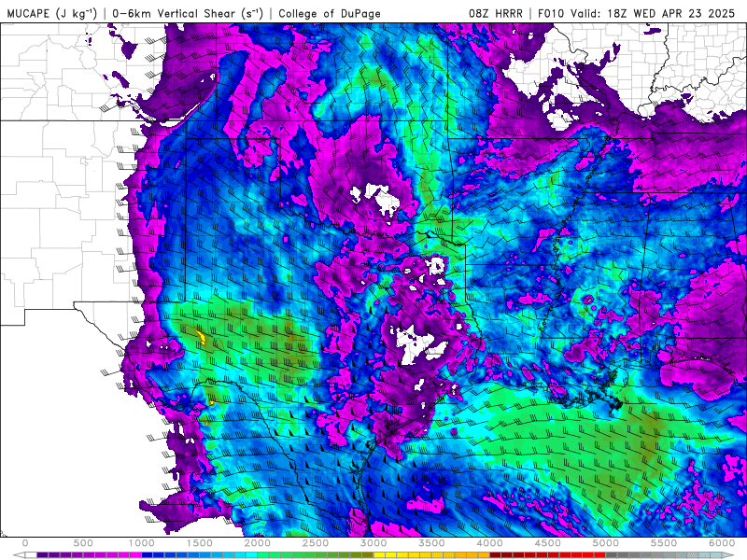The width and height of the screenshot is (747, 560).
Task: Click the 1000 value on color scale
Action: [142, 543]
